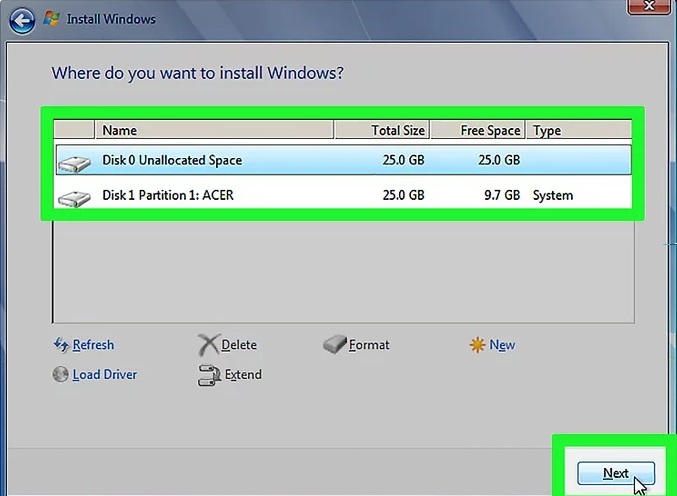This screenshot has height=496, width=677.
Task: Create a partition with New link
Action: (x=502, y=345)
